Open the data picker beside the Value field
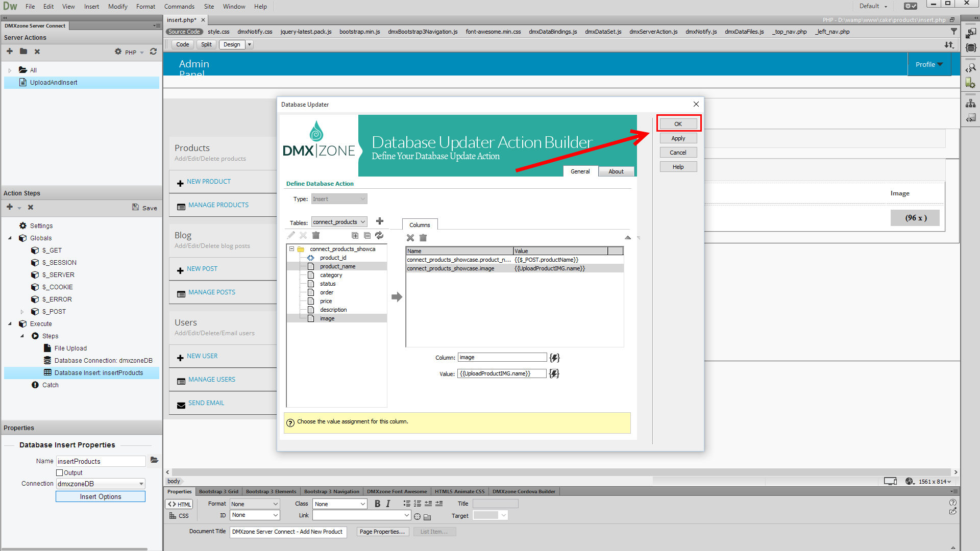Viewport: 980px width, 551px height. [x=554, y=373]
